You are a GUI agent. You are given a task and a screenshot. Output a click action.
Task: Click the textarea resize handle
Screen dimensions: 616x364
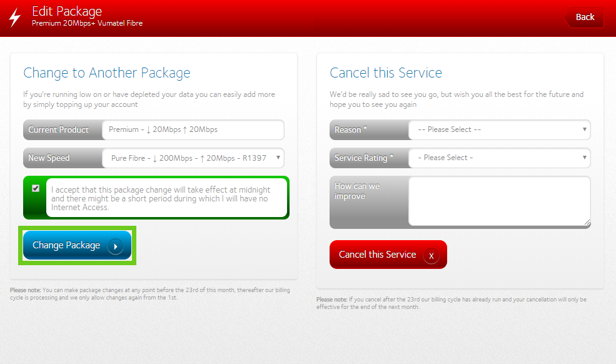[x=587, y=221]
